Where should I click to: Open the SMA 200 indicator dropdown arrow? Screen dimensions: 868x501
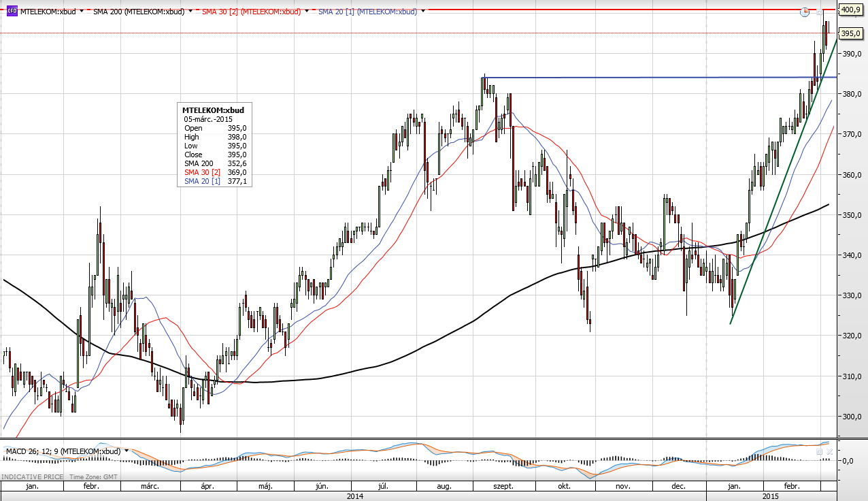[190, 12]
